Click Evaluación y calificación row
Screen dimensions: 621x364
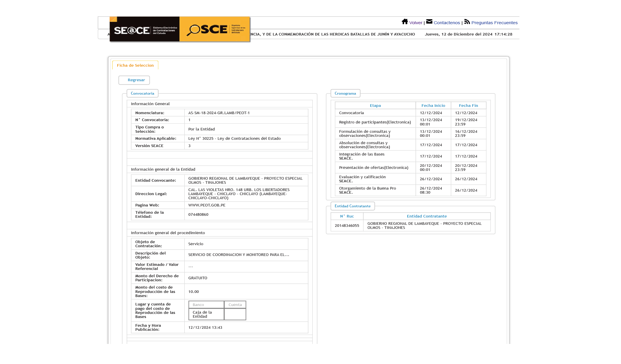[x=411, y=179]
